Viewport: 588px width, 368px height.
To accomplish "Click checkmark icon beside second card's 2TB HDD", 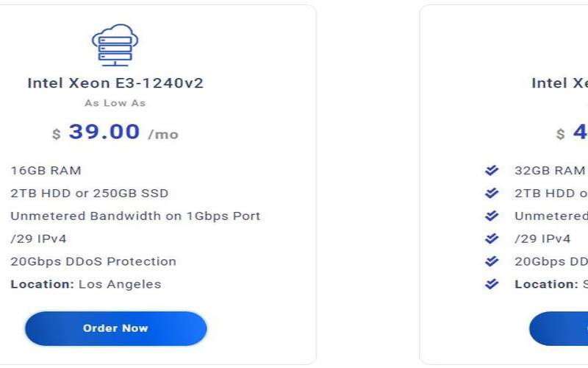I will click(492, 193).
